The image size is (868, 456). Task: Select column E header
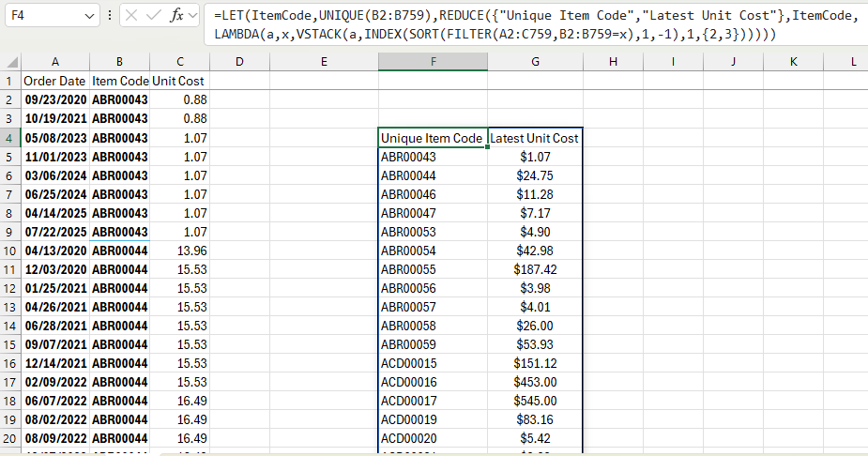[x=324, y=62]
